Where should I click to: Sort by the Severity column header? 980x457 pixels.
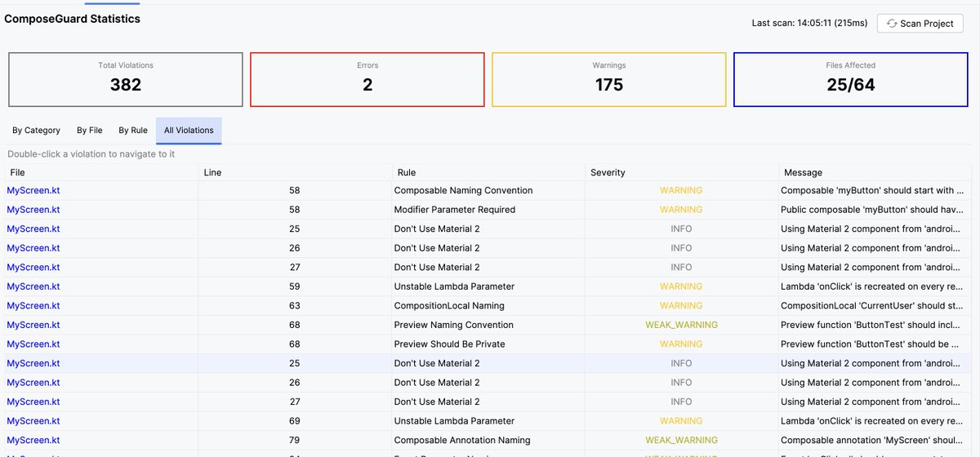point(683,172)
